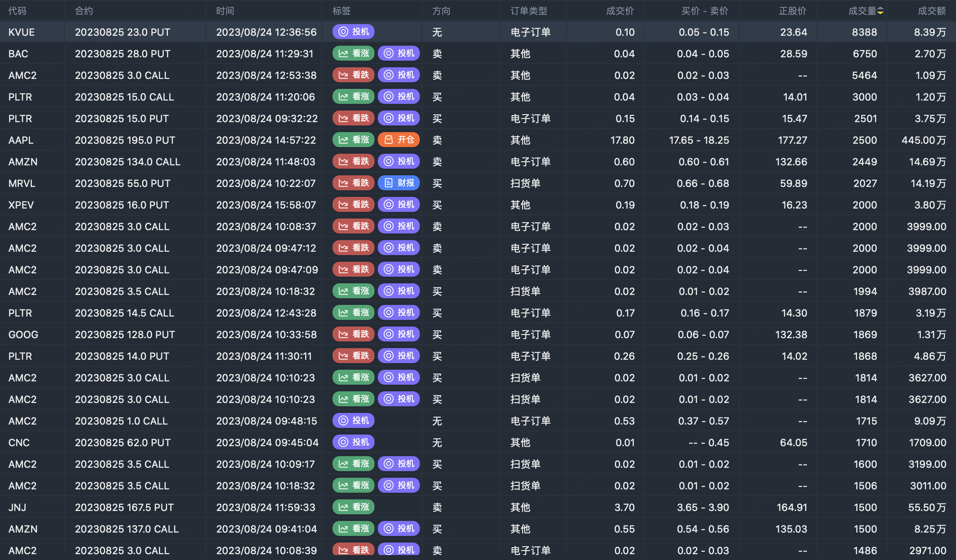Click the 看跌 red tag on XPEV row
956x560 pixels.
point(353,205)
